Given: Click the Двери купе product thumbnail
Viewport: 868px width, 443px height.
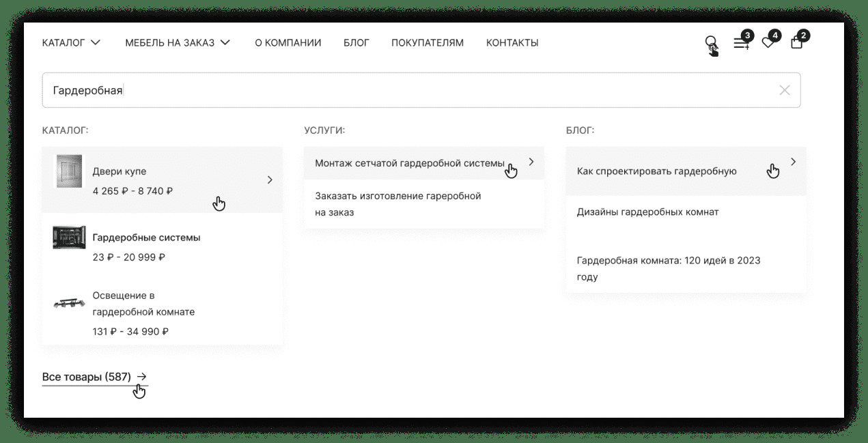Looking at the screenshot, I should point(69,171).
